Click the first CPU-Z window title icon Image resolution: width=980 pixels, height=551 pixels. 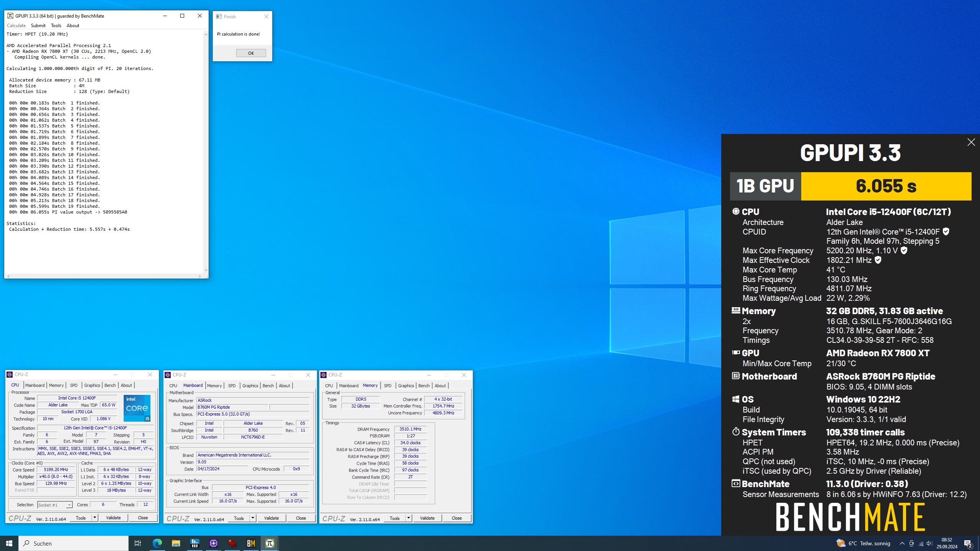tap(10, 375)
